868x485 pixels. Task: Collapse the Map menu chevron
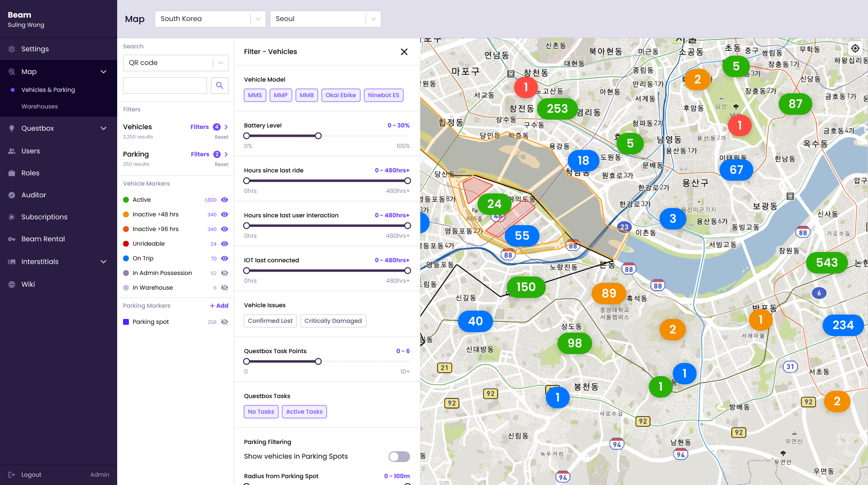pos(103,72)
